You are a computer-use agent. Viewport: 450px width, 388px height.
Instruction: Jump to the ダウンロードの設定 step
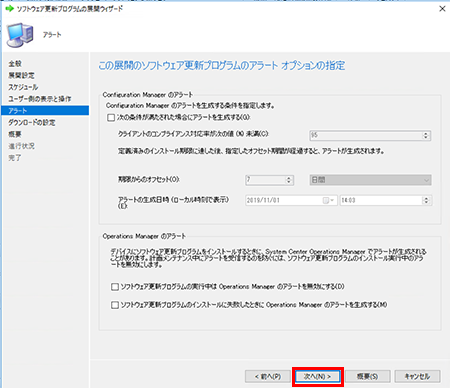click(32, 122)
